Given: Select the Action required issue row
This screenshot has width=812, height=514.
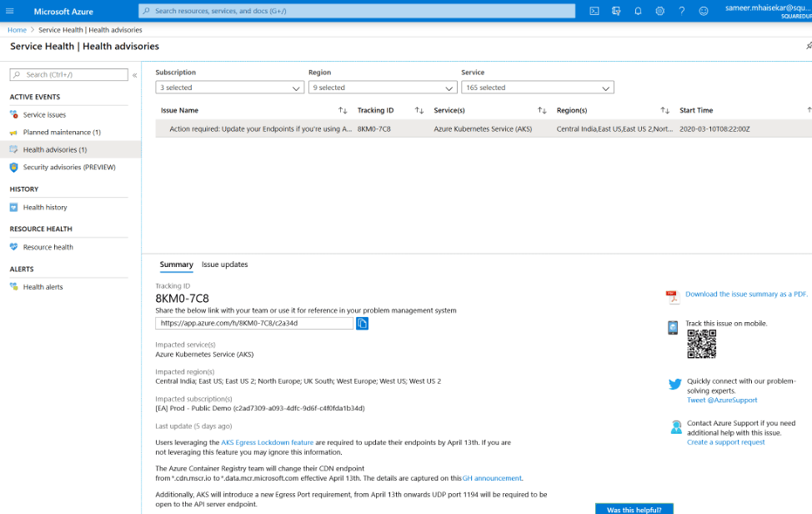Looking at the screenshot, I should coord(484,129).
